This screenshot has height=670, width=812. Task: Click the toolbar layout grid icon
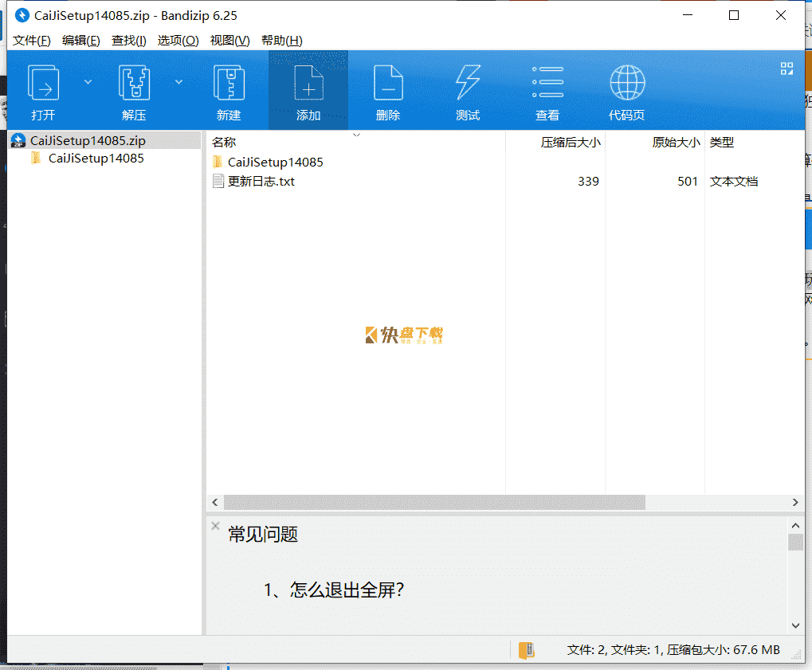[787, 69]
